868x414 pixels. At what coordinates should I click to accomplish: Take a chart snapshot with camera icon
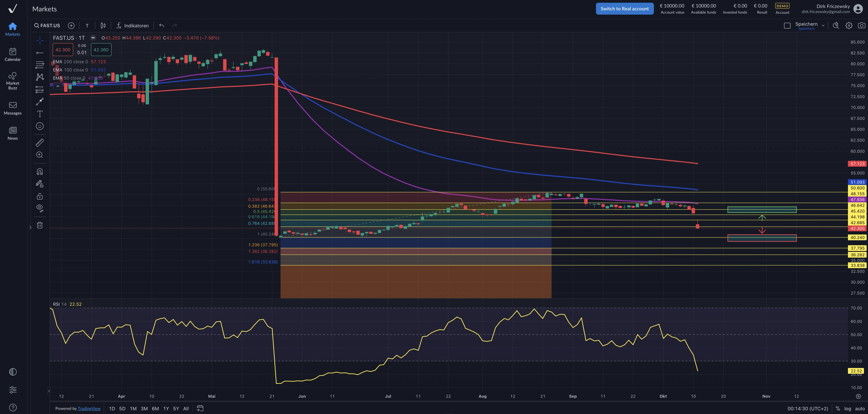tap(861, 26)
